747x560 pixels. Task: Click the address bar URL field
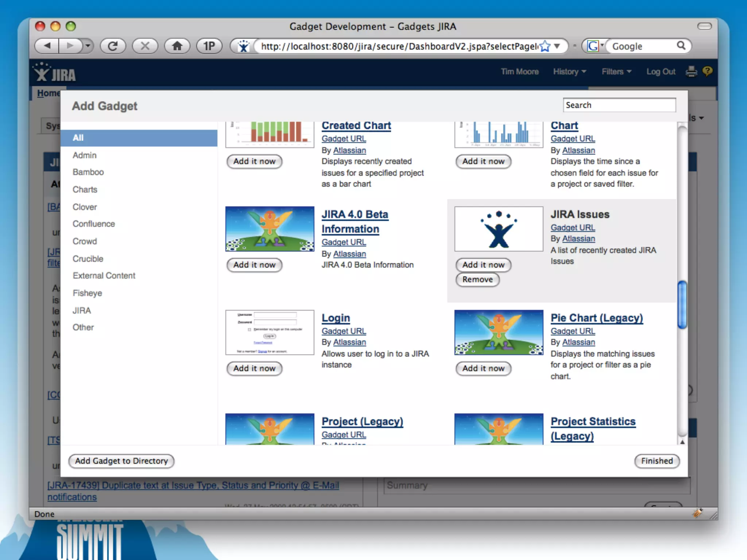(x=399, y=46)
